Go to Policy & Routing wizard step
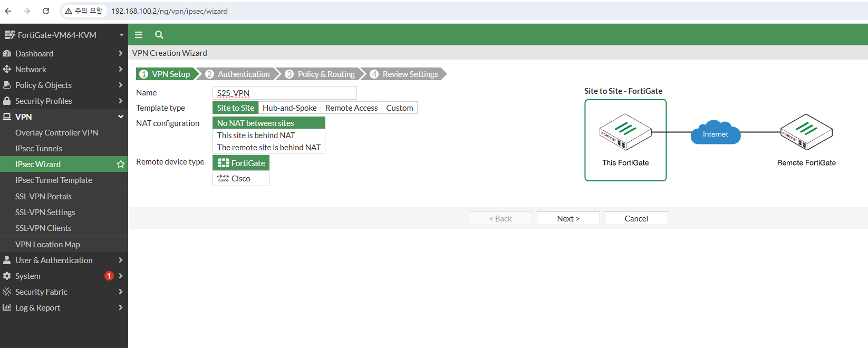This screenshot has width=868, height=348. coord(321,74)
